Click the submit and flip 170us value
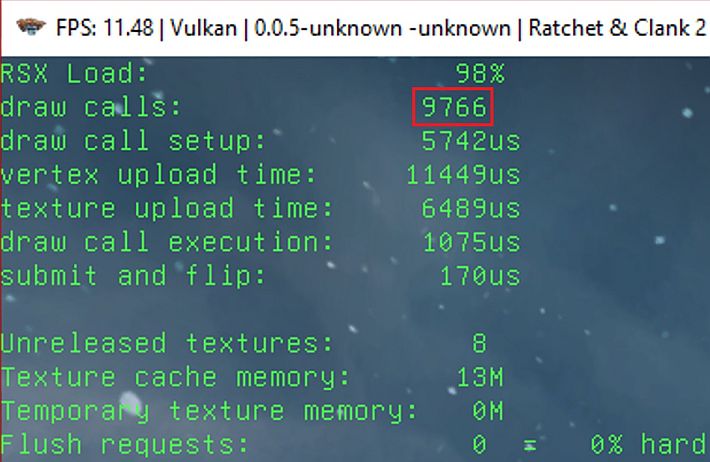Viewport: 710px width, 462px height. 480,276
